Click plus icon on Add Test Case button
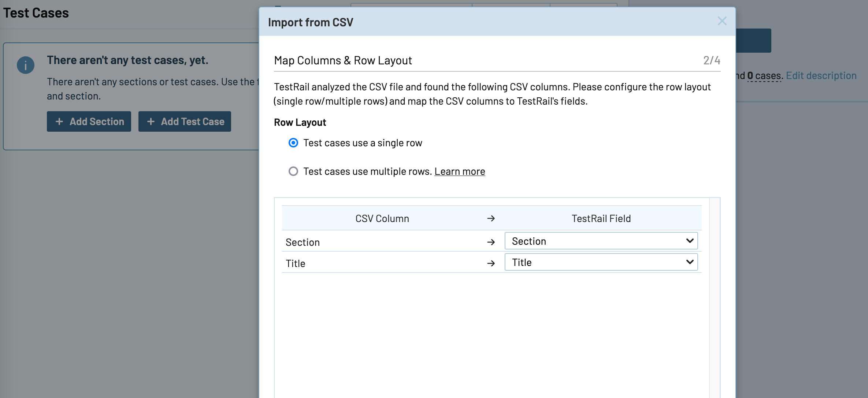 point(151,121)
